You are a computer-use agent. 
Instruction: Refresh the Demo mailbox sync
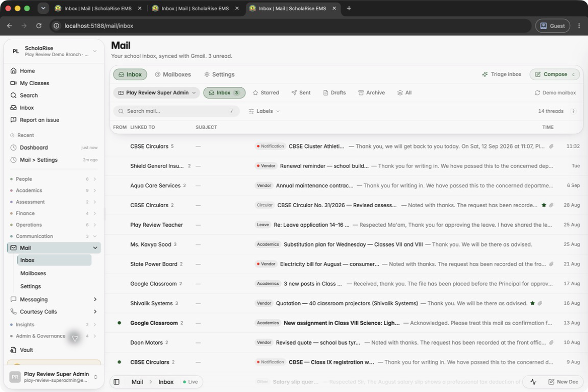click(x=555, y=93)
